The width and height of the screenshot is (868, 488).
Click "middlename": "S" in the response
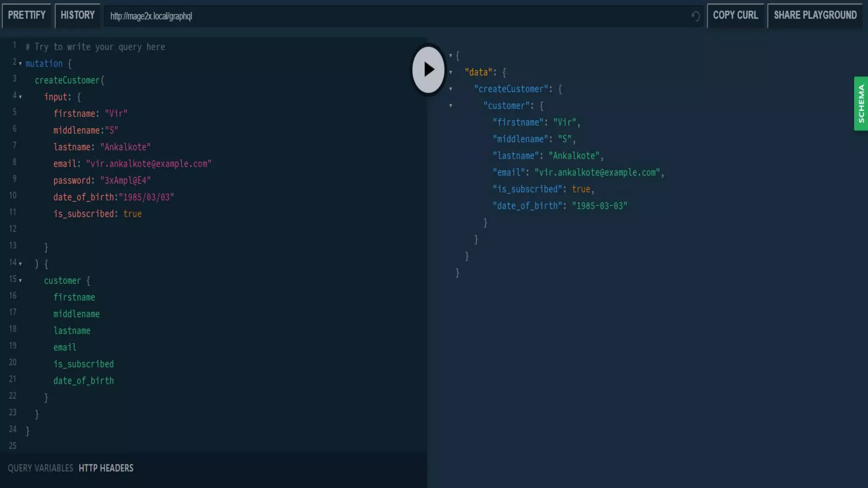pyautogui.click(x=534, y=139)
